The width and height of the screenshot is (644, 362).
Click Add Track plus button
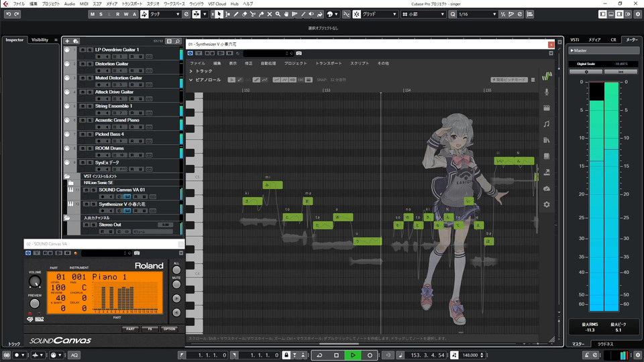(67, 41)
